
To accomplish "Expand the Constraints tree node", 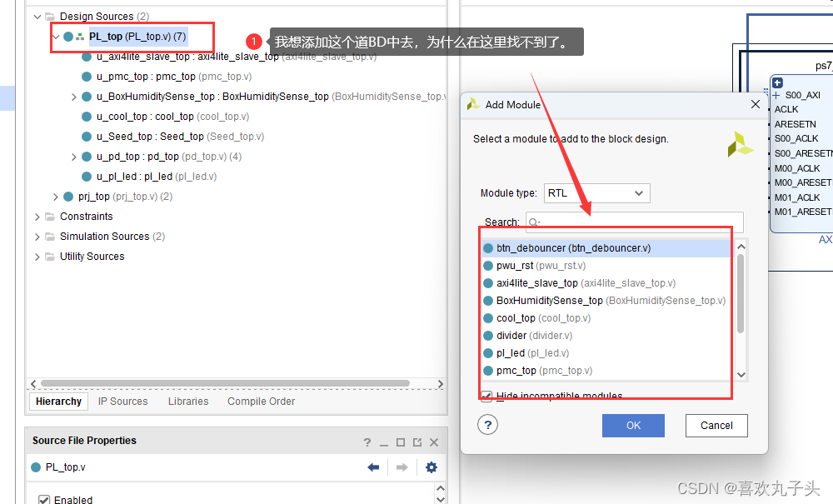I will [37, 216].
